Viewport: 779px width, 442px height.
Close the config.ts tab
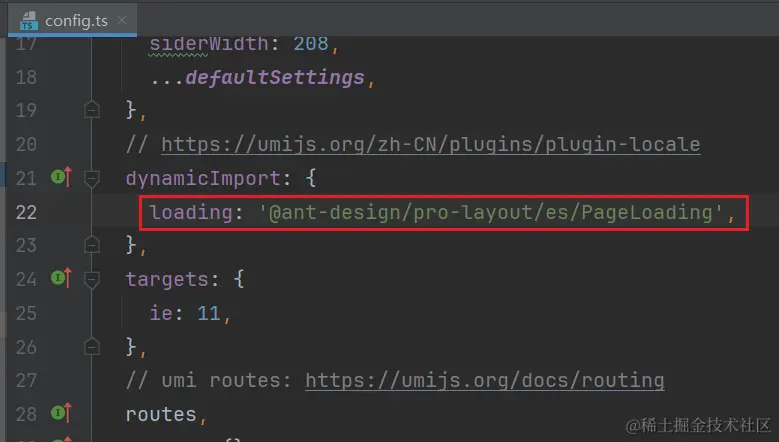(x=122, y=20)
